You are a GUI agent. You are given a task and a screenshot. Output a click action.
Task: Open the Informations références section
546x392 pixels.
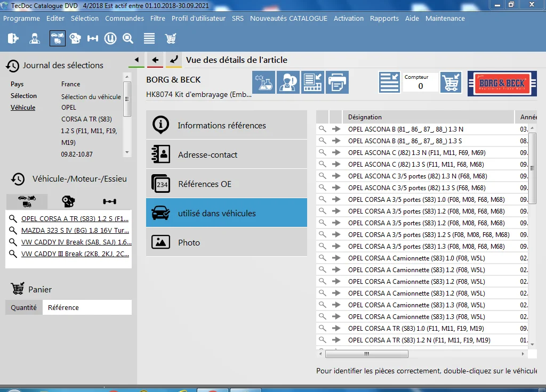[x=226, y=125]
